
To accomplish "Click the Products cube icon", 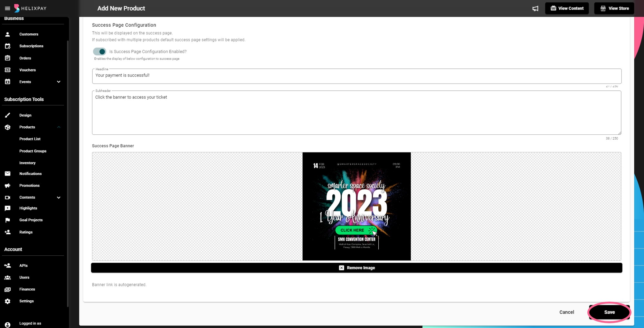I will pyautogui.click(x=8, y=127).
